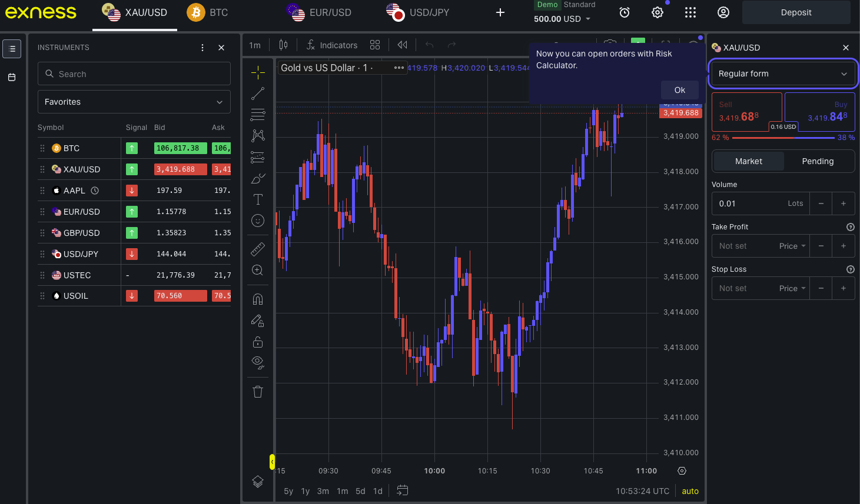Click the Deposit button

click(x=796, y=12)
